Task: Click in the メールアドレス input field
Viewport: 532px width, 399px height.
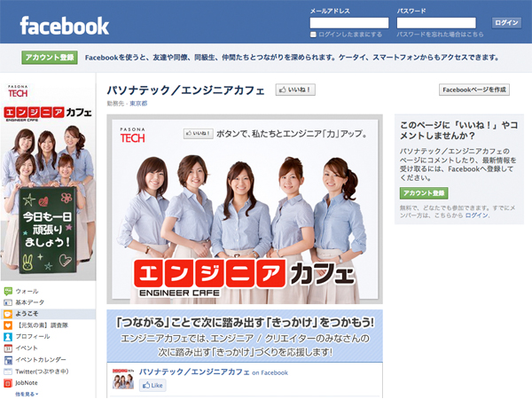Action: [x=349, y=23]
